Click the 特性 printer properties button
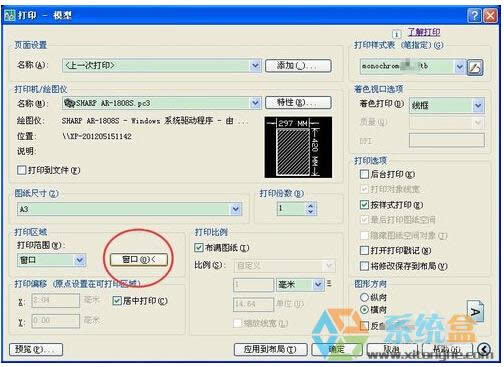Viewport: 504px width, 367px height. 298,103
